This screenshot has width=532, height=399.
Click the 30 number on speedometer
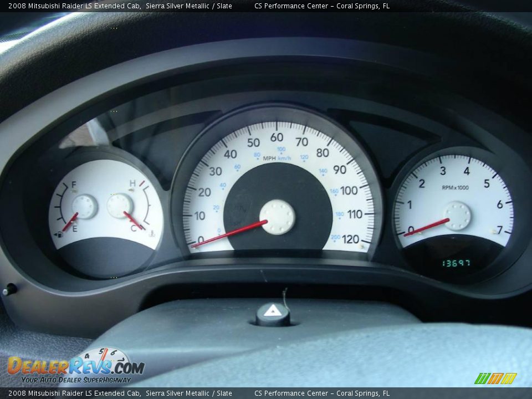(x=215, y=171)
